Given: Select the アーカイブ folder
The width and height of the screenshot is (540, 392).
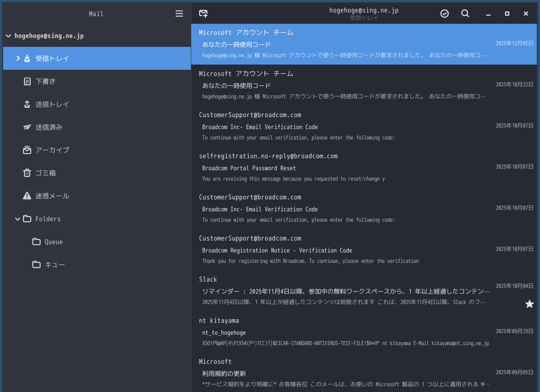Looking at the screenshot, I should (x=97, y=150).
